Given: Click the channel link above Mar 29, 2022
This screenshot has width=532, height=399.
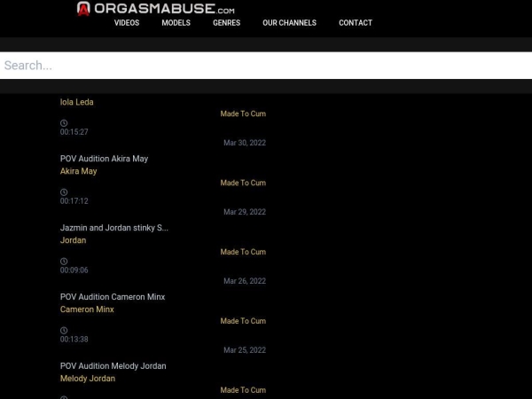Looking at the screenshot, I should 243,183.
